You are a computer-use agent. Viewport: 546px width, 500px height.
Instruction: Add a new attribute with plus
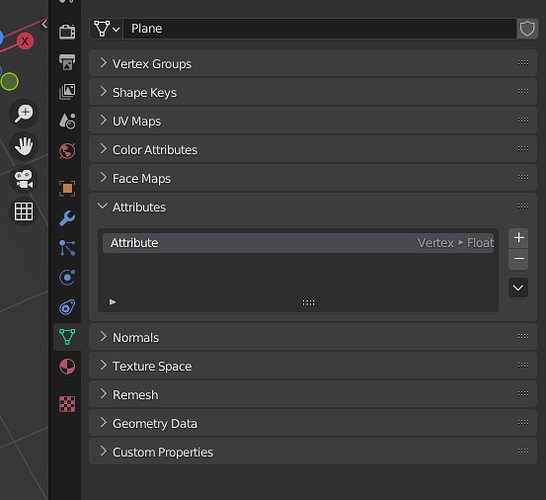(518, 238)
